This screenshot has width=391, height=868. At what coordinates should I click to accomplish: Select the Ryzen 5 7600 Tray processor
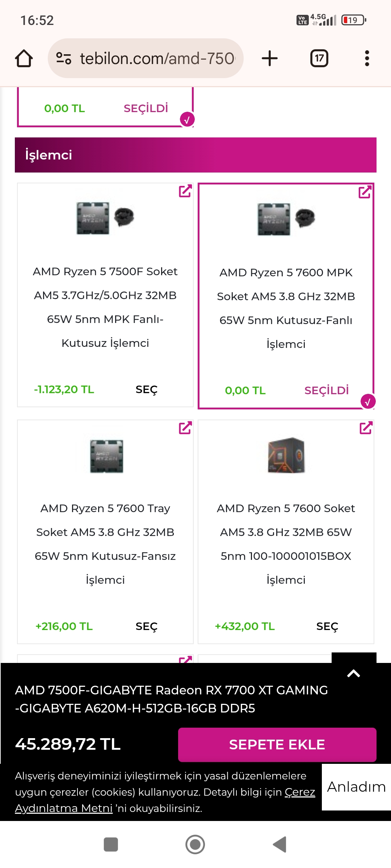pos(146,626)
